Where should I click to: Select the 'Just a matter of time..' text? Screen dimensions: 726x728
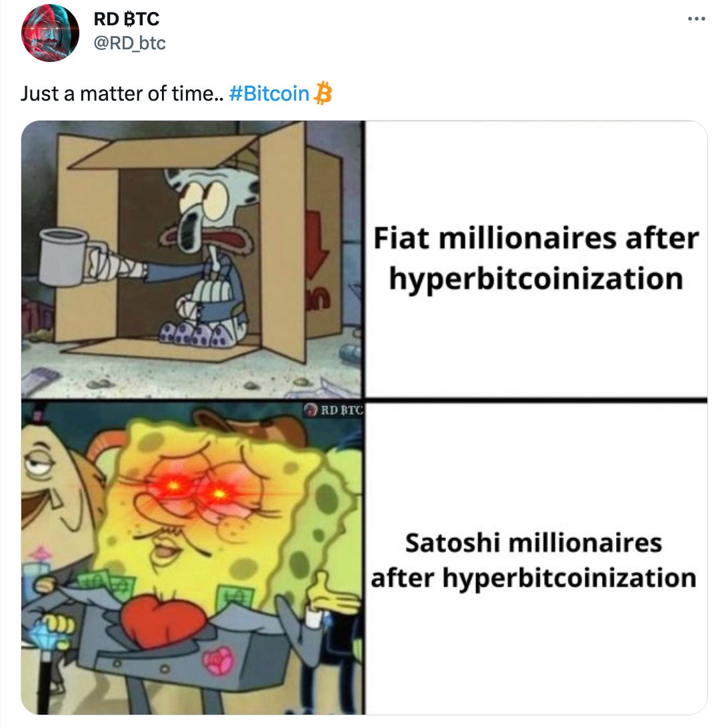click(x=121, y=93)
